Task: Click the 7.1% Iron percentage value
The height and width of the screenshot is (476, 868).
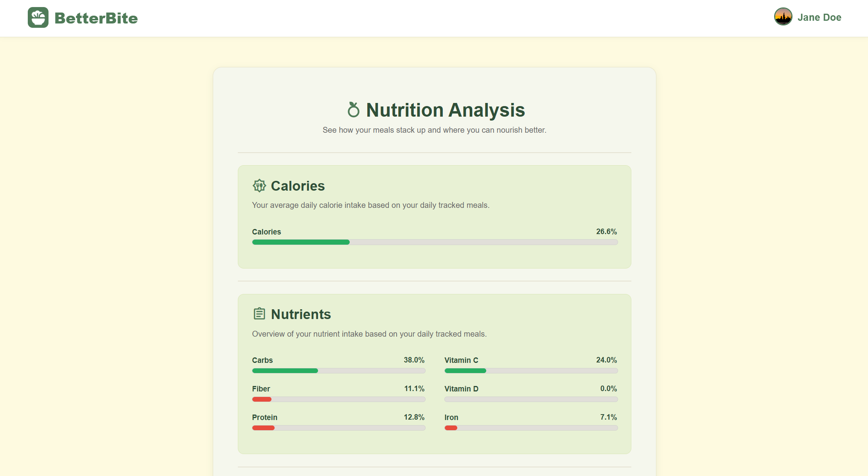Action: coord(608,417)
